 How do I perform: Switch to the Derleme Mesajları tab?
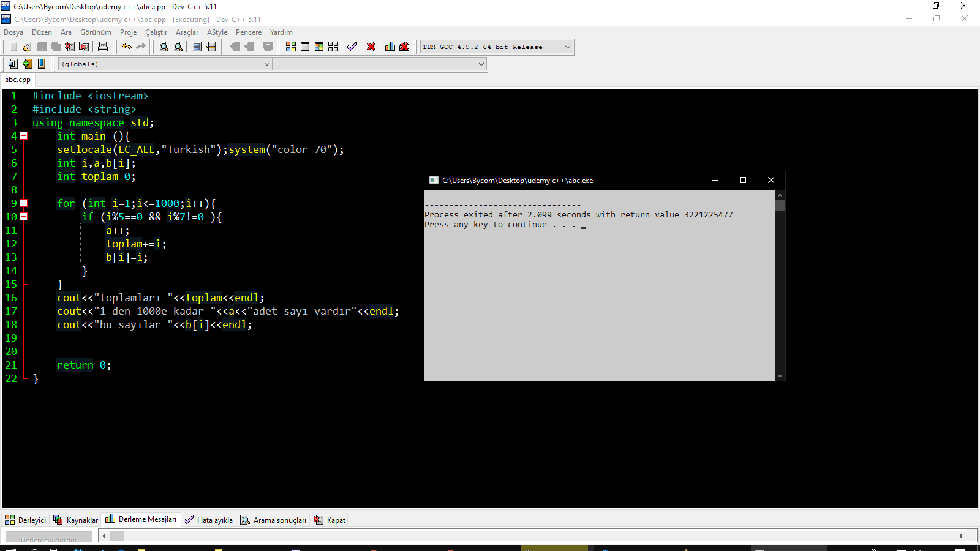(x=141, y=519)
